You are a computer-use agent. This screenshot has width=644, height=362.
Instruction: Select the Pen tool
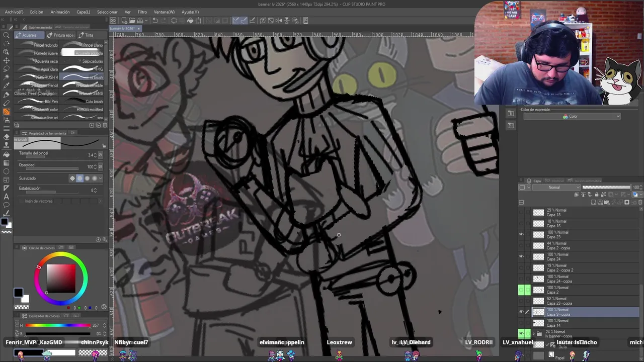(7, 95)
